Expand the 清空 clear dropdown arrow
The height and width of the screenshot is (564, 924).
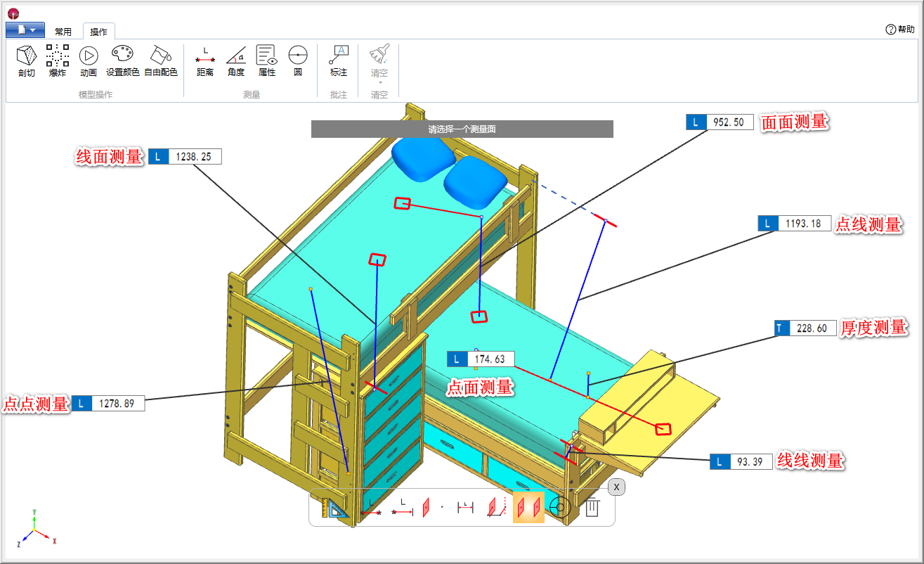point(379,82)
